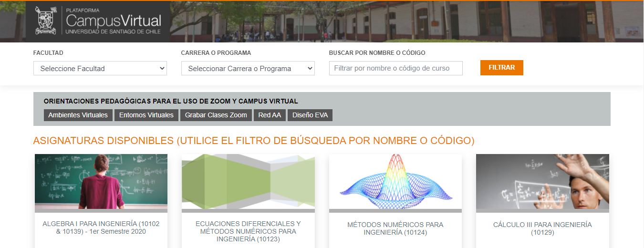The height and width of the screenshot is (248, 644).
Task: Click the green geometric Ecuaciones Diferenciales image
Action: pyautogui.click(x=248, y=181)
